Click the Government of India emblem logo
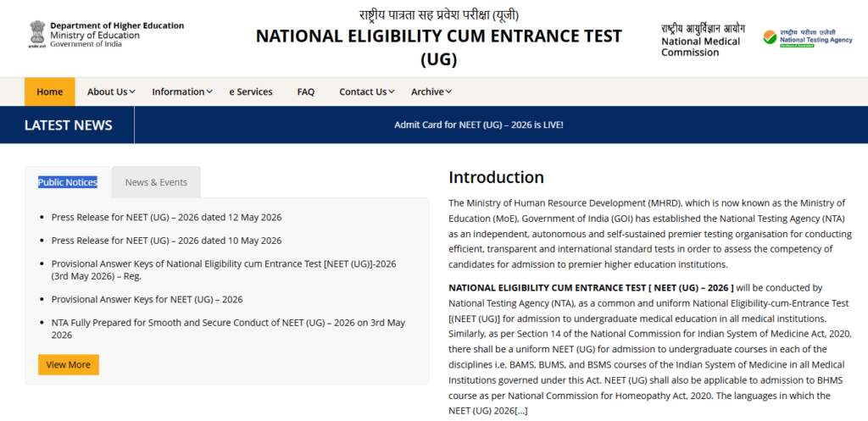868x421 pixels. (37, 34)
